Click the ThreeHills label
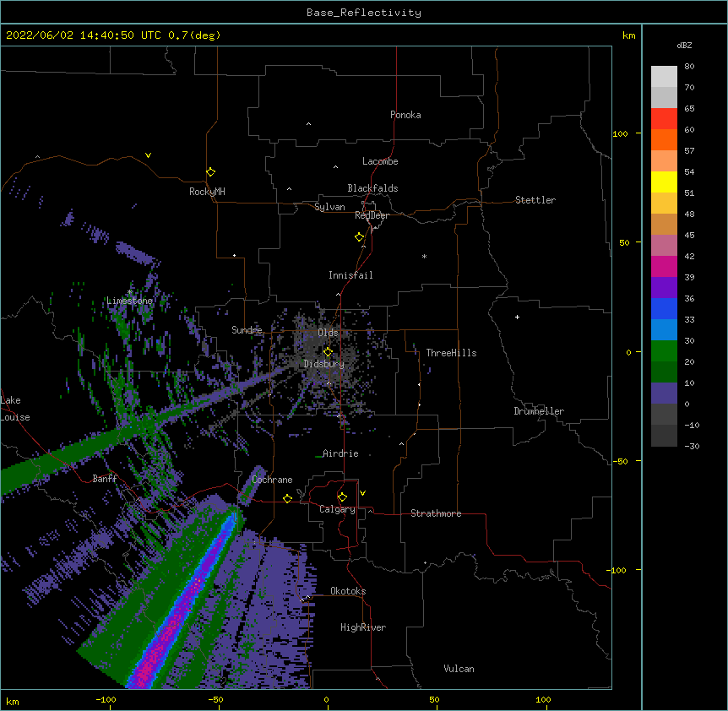This screenshot has width=728, height=711. click(451, 353)
